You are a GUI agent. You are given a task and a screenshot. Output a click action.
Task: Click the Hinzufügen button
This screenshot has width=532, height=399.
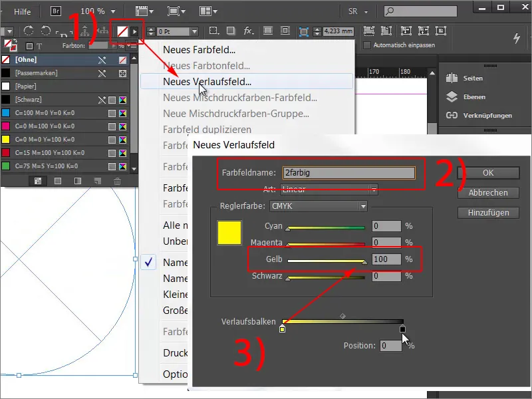(489, 212)
